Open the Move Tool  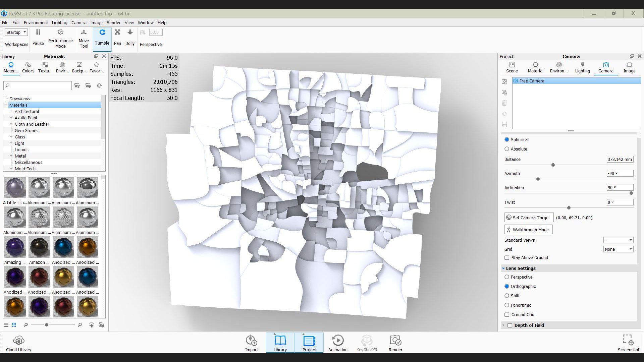coord(84,33)
